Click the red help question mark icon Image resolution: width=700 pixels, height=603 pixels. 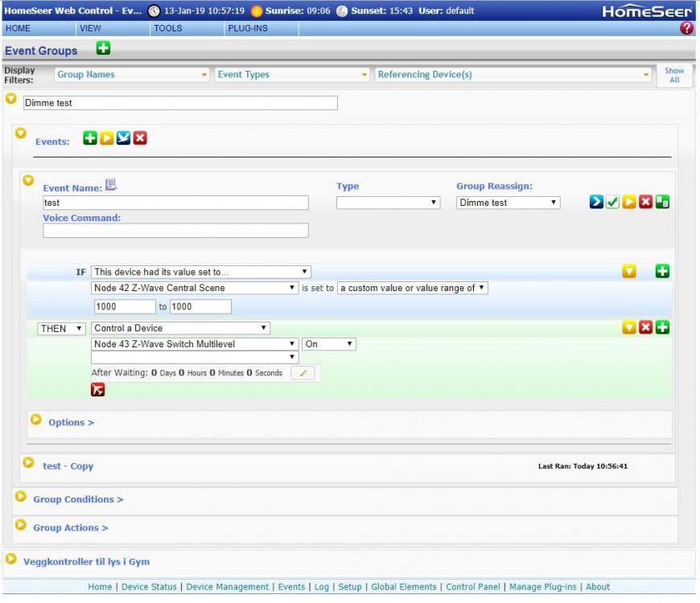[686, 28]
